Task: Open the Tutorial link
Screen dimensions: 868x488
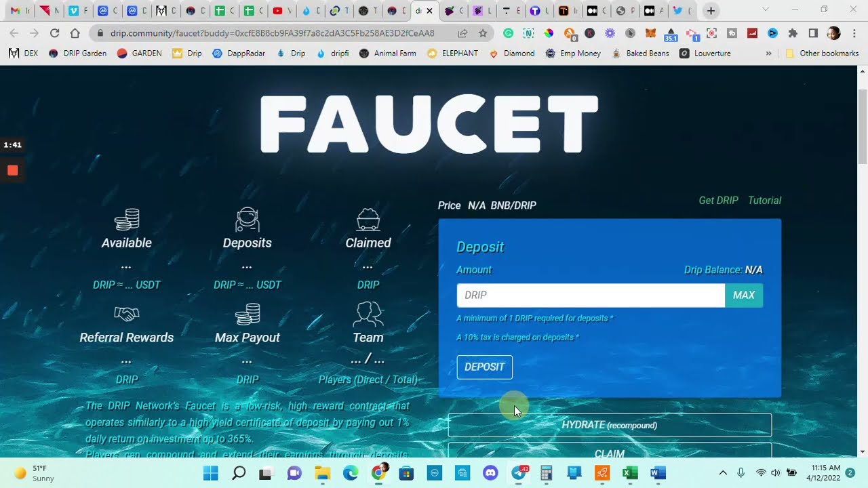Action: [764, 201]
